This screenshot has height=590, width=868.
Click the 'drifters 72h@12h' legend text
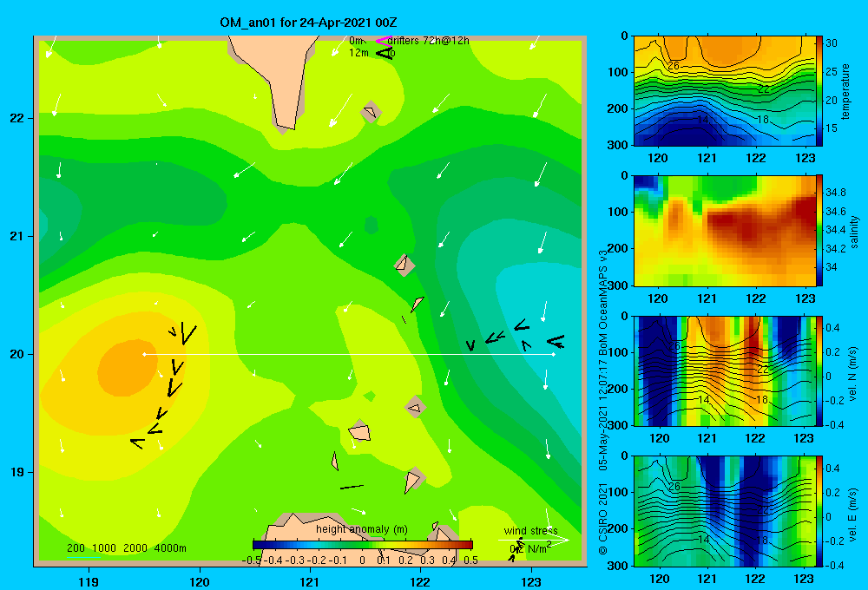point(429,41)
